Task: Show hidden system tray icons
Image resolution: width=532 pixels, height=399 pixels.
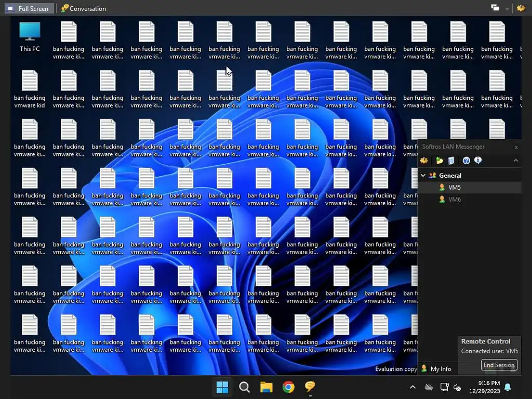Action: [x=413, y=387]
